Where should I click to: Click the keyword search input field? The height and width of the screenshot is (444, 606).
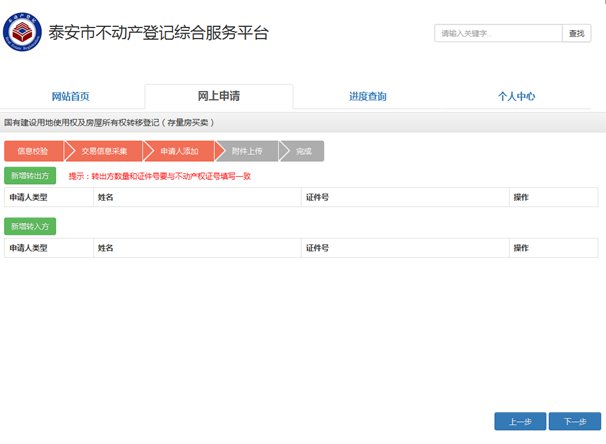point(497,33)
